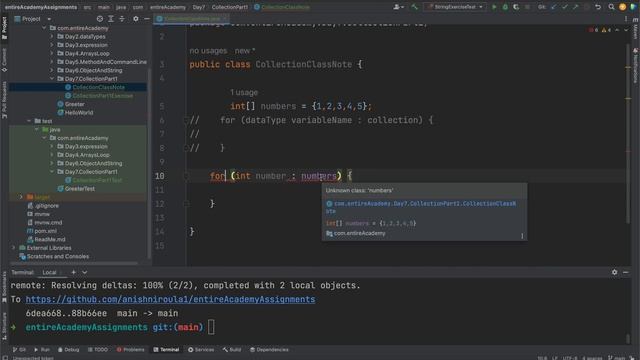This screenshot has width=640, height=360.
Task: Open Project panel gear options
Action: [x=136, y=19]
